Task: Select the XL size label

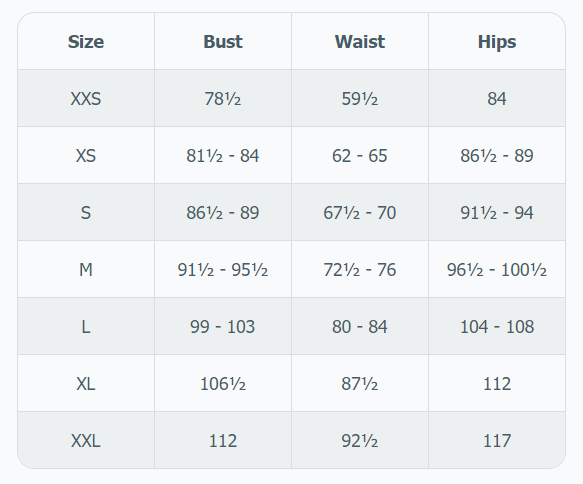Action: click(x=86, y=384)
